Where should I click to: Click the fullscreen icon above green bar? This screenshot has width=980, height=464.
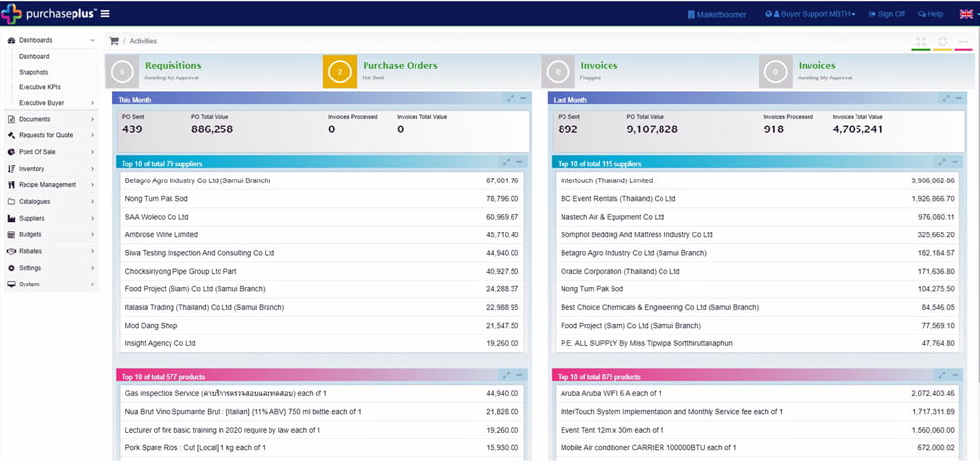[920, 42]
